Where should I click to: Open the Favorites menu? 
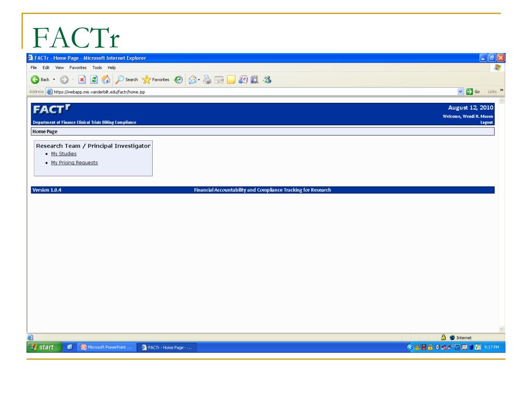coord(78,68)
